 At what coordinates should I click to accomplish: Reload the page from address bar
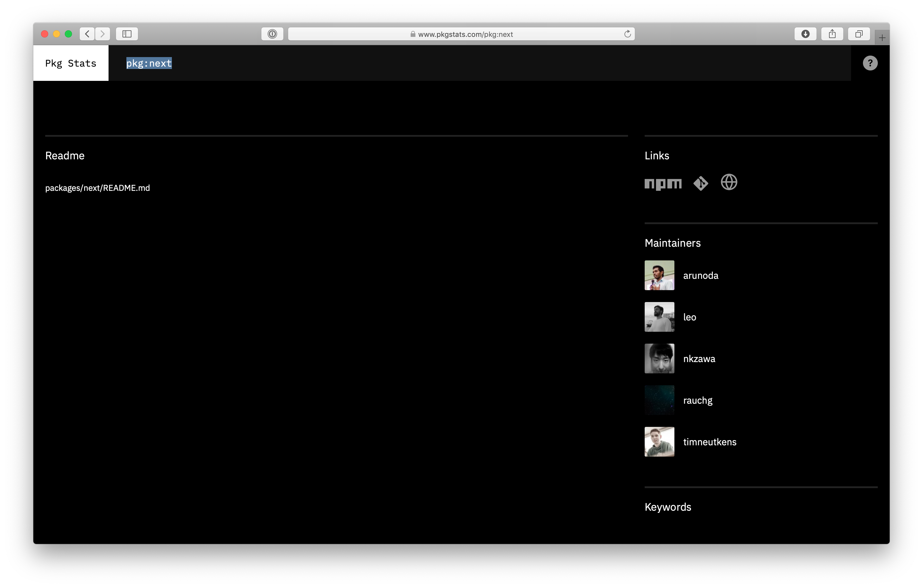pos(627,34)
